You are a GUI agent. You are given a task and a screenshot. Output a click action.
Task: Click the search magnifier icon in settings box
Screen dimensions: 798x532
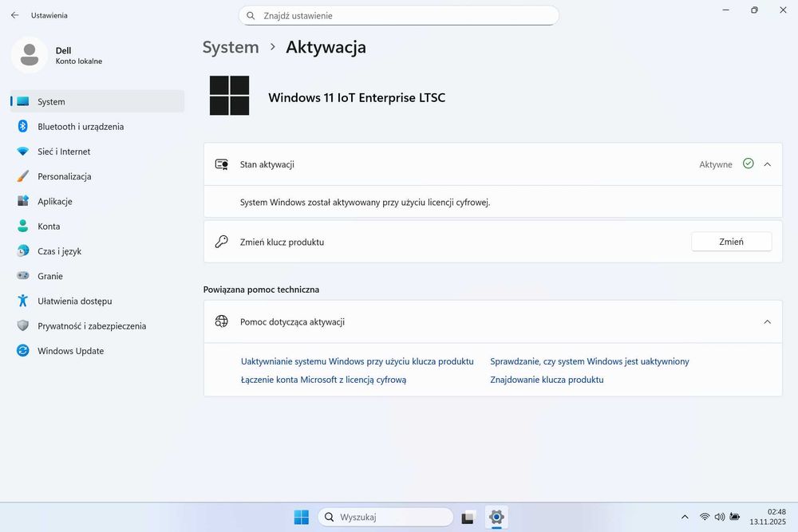[251, 16]
